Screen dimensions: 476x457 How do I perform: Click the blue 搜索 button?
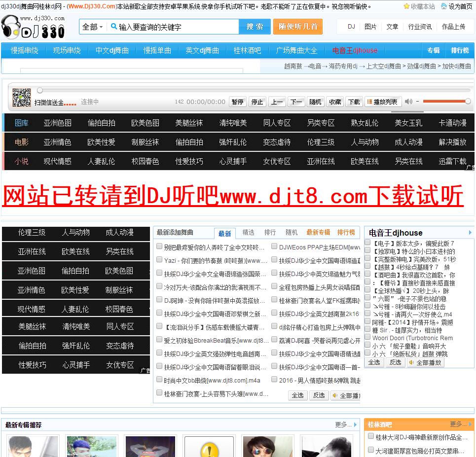click(x=255, y=27)
